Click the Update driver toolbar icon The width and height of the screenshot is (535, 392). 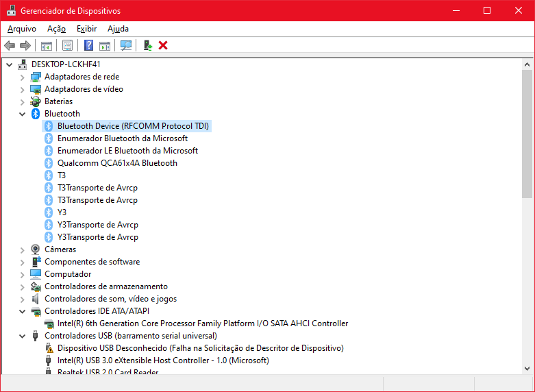[147, 45]
